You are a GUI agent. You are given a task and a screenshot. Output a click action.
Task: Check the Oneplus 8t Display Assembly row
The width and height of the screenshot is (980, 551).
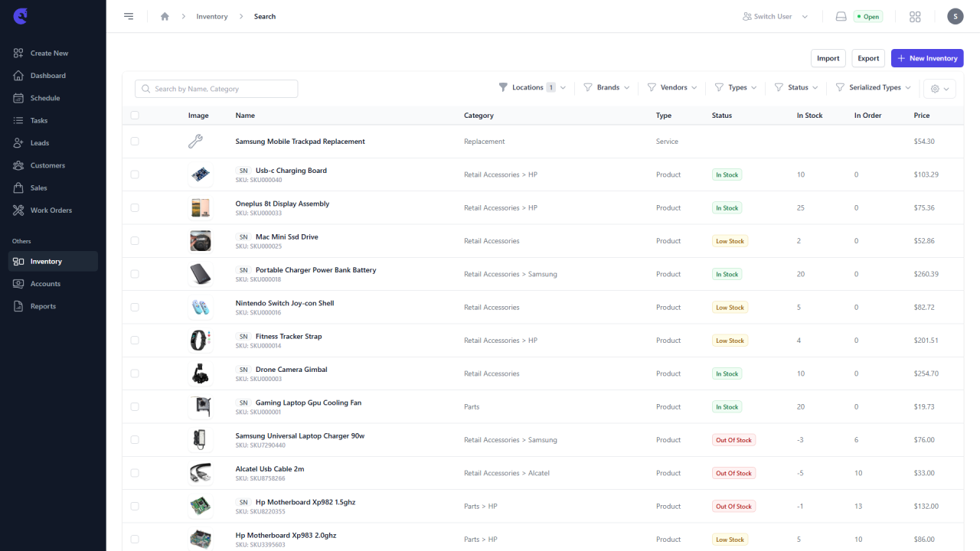point(135,207)
